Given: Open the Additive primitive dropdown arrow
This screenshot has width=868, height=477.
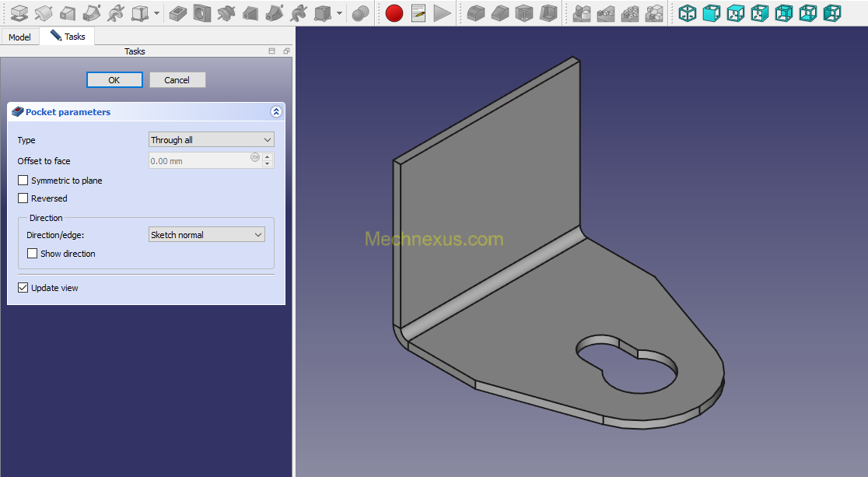Looking at the screenshot, I should point(156,12).
